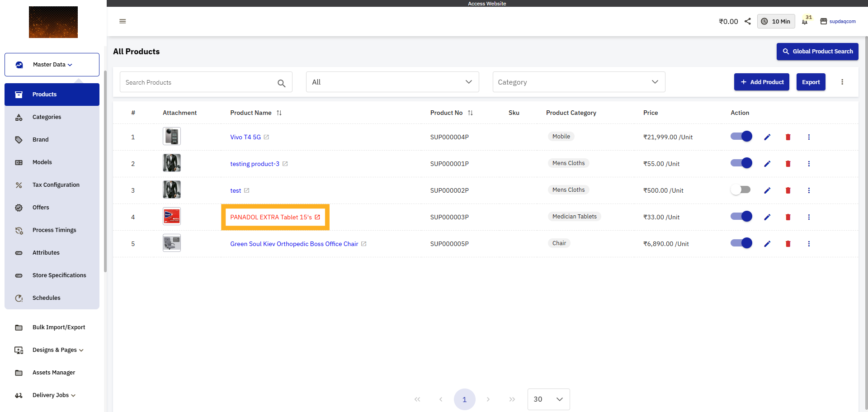Screen dimensions: 868x412
Task: Open the Offers section
Action: point(41,207)
